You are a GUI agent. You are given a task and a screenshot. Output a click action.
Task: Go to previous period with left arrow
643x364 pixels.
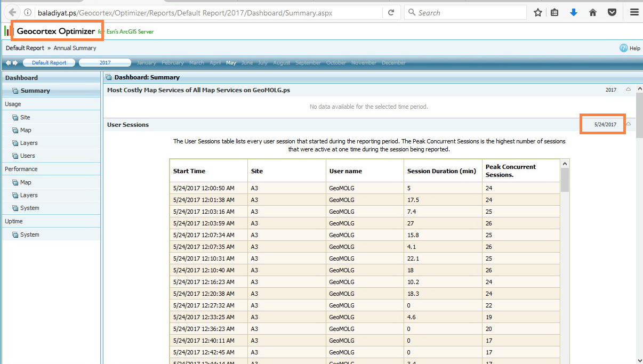click(x=8, y=63)
